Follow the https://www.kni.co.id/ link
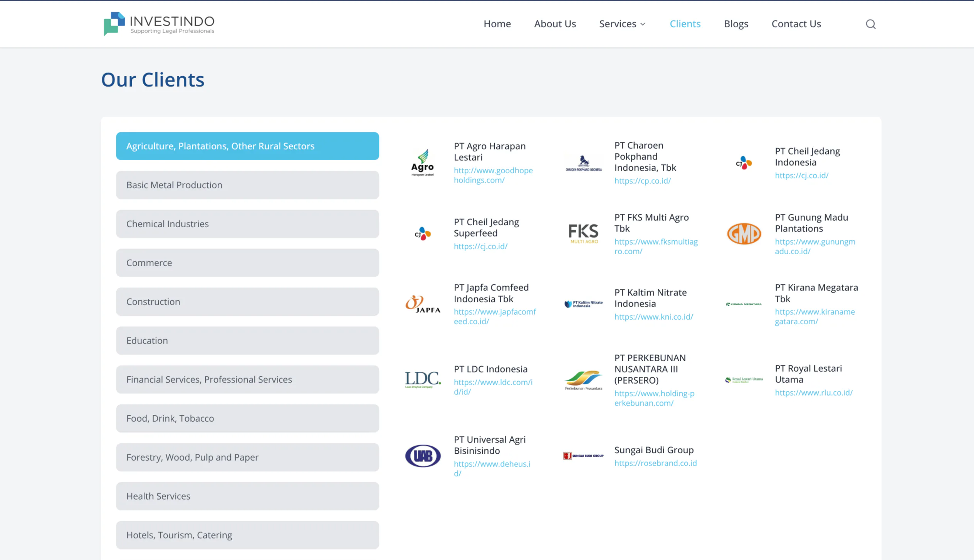This screenshot has width=974, height=560. (653, 317)
